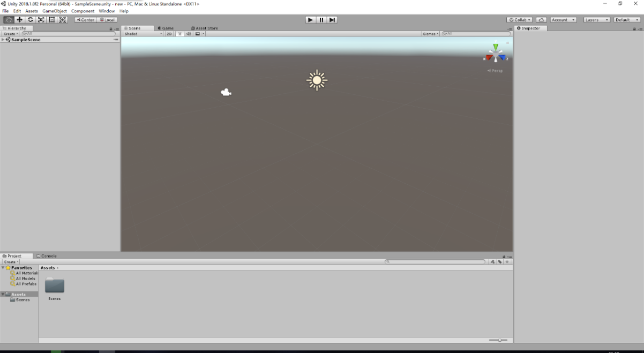Select the Directional Light sun gizmo

(317, 80)
